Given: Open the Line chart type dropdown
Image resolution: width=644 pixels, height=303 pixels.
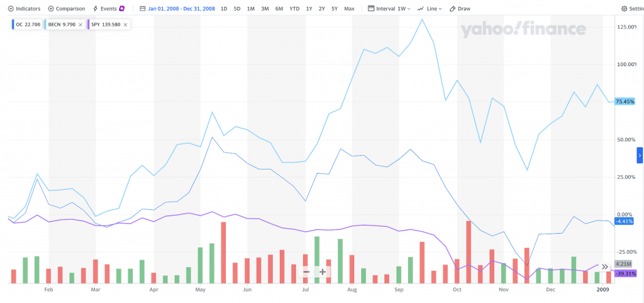Looking at the screenshot, I should click(x=429, y=9).
